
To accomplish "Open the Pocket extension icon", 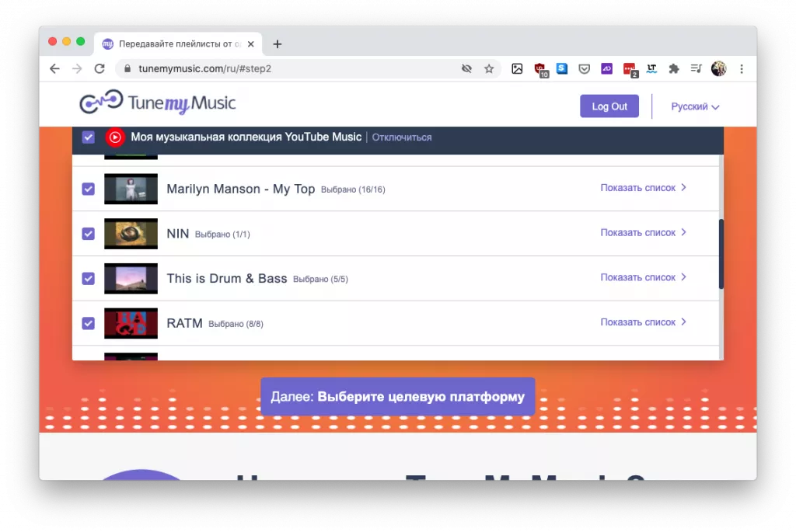I will [x=584, y=68].
